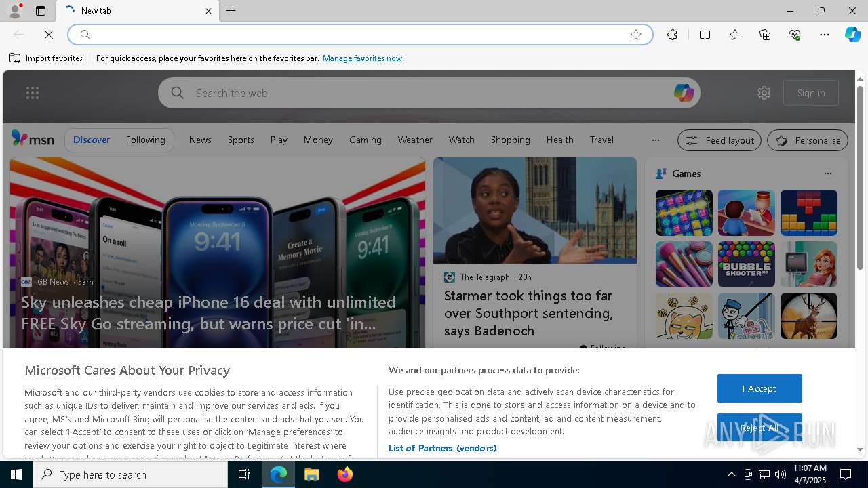Image resolution: width=868 pixels, height=488 pixels.
Task: Stop loading the page
Action: [49, 35]
